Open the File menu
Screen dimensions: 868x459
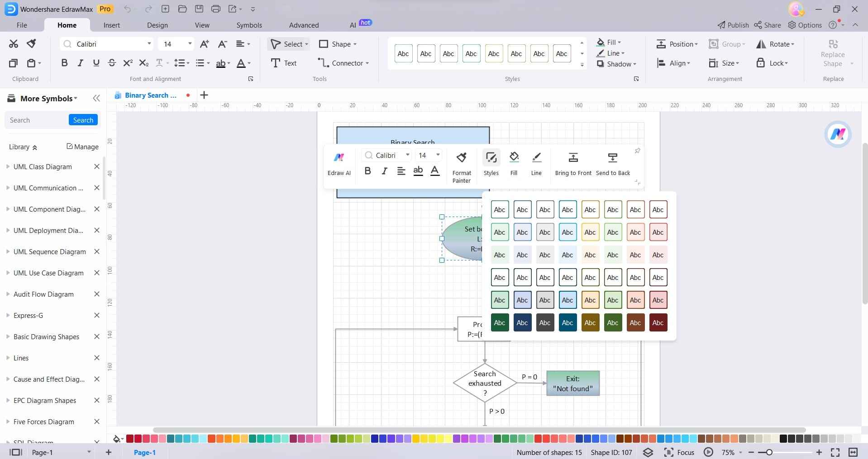pyautogui.click(x=22, y=25)
